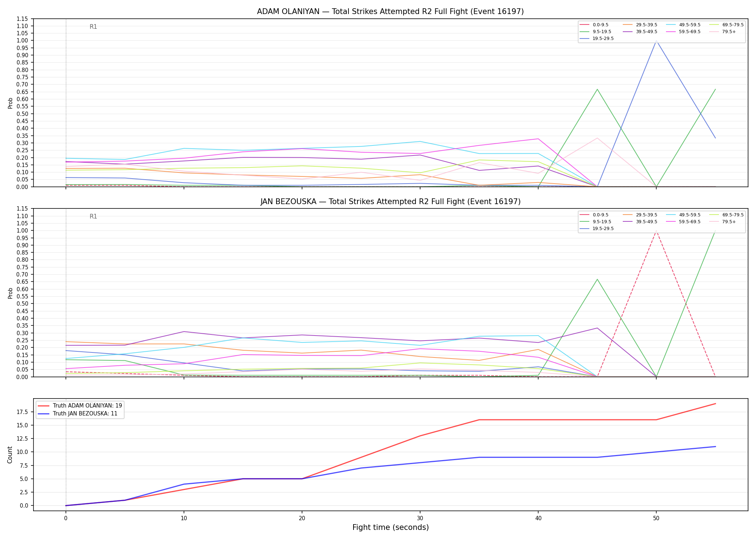Select '69.5-79.5' in JAN BEZOUSKA chart legend
This screenshot has height=540, width=756.
pos(726,215)
